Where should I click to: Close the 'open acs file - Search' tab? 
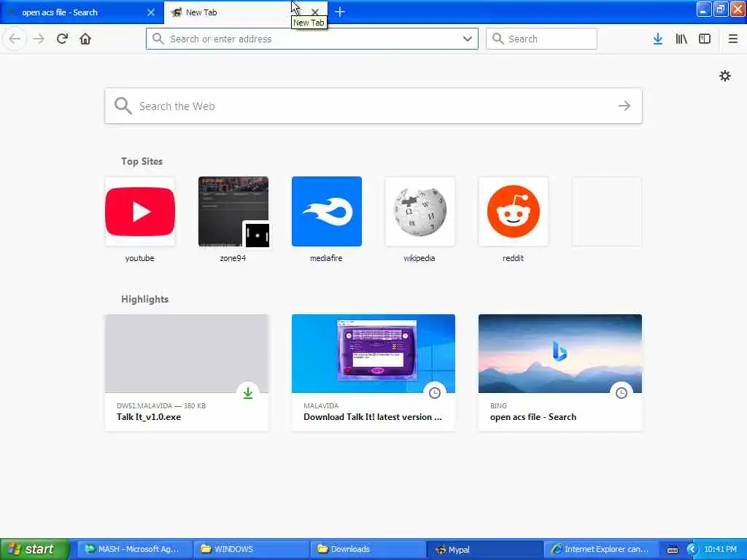click(x=151, y=12)
